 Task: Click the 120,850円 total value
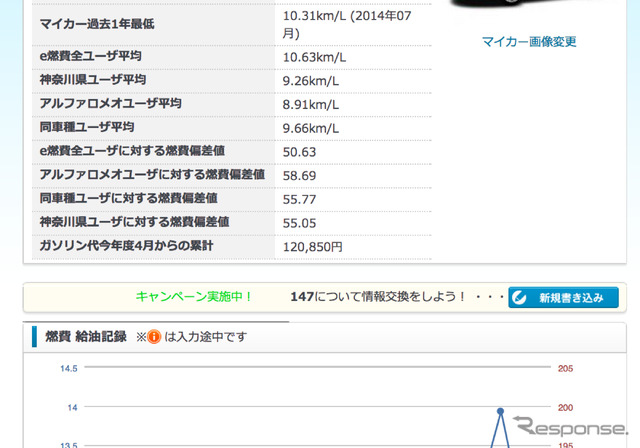click(312, 247)
